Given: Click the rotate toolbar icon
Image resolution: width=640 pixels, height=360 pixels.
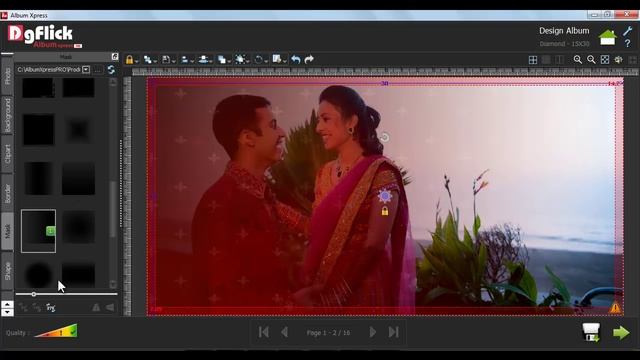Looking at the screenshot, I should 258,60.
